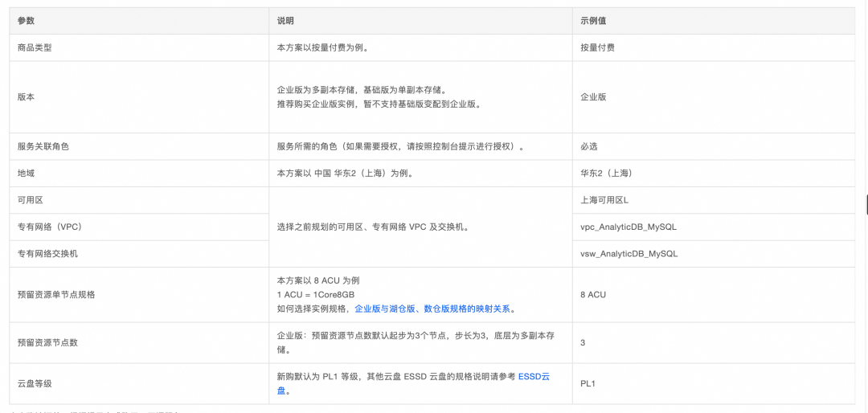The image size is (868, 413).
Task: Select the 可用区 parameter cell
Action: tap(139, 200)
